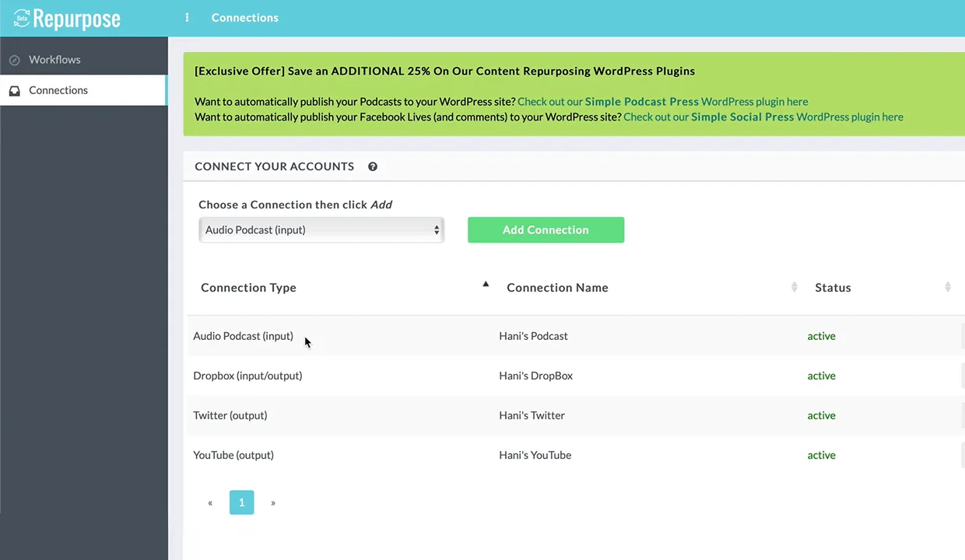Image resolution: width=965 pixels, height=560 pixels.
Task: Click the CONNECT YOUR ACCOUNTS heading
Action: 274,166
